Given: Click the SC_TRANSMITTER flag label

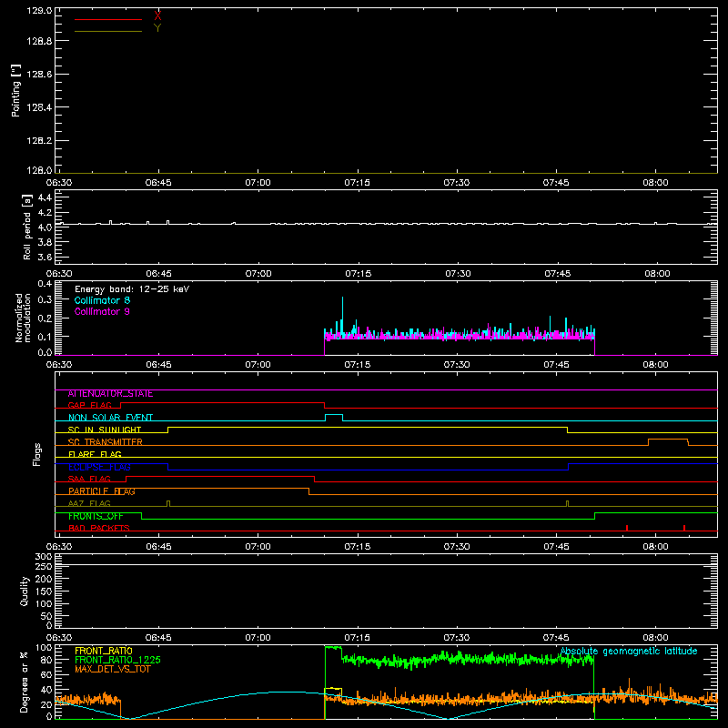Looking at the screenshot, I should tap(105, 442).
